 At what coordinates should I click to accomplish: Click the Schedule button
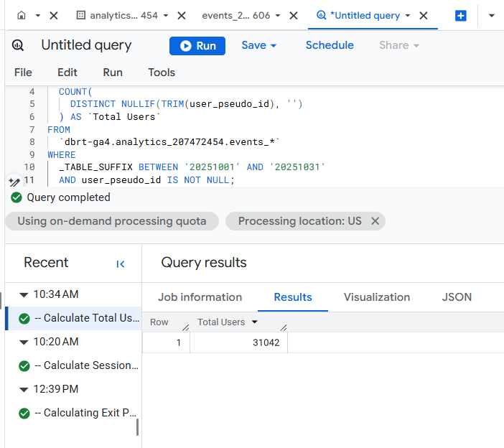point(330,45)
